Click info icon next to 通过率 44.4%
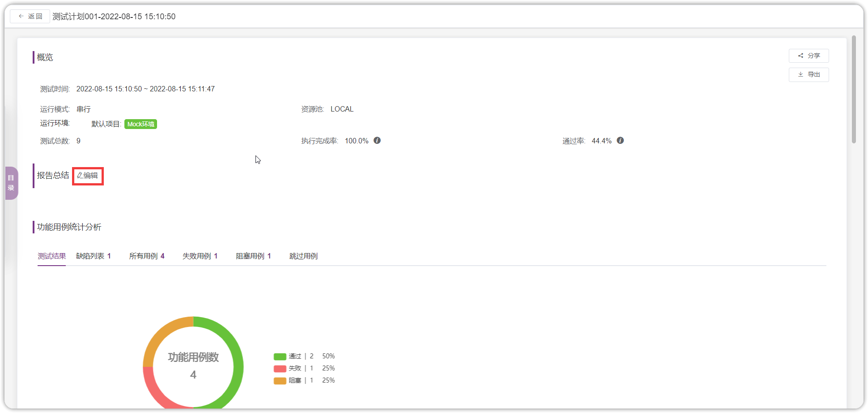The image size is (868, 413). (x=620, y=141)
